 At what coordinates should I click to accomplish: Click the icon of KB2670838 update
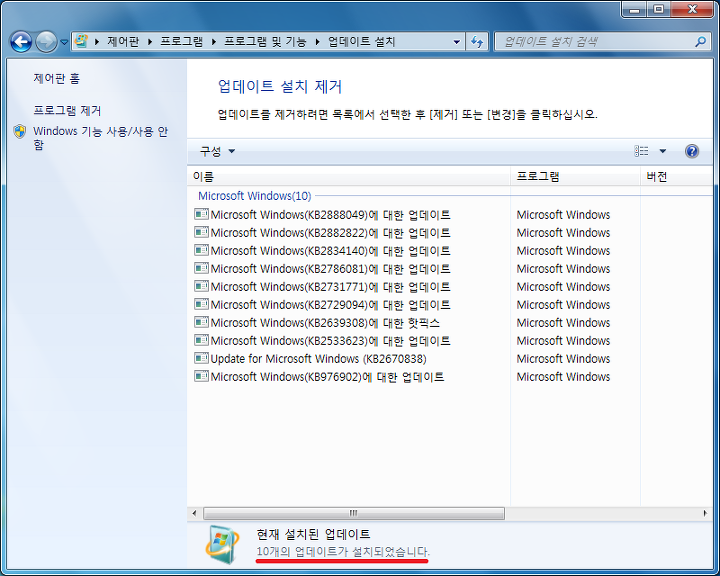pyautogui.click(x=201, y=358)
